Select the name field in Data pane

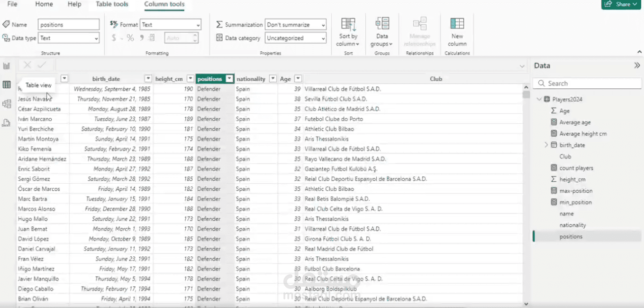(566, 214)
